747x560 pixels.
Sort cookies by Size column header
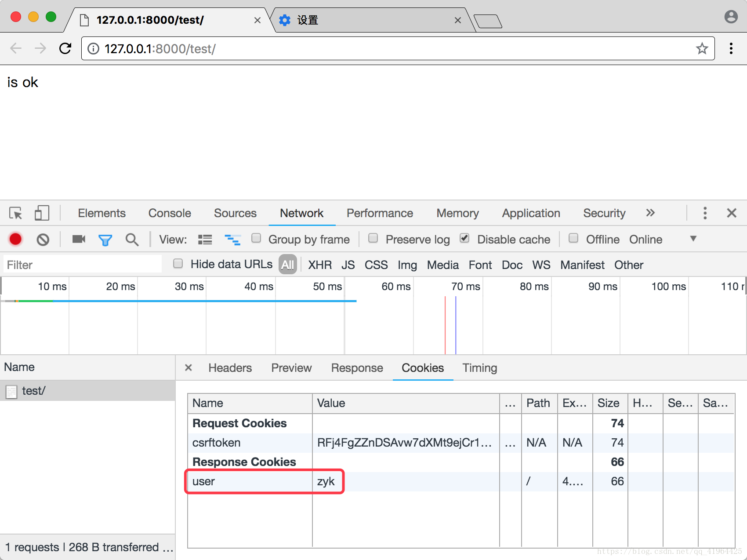tap(610, 403)
